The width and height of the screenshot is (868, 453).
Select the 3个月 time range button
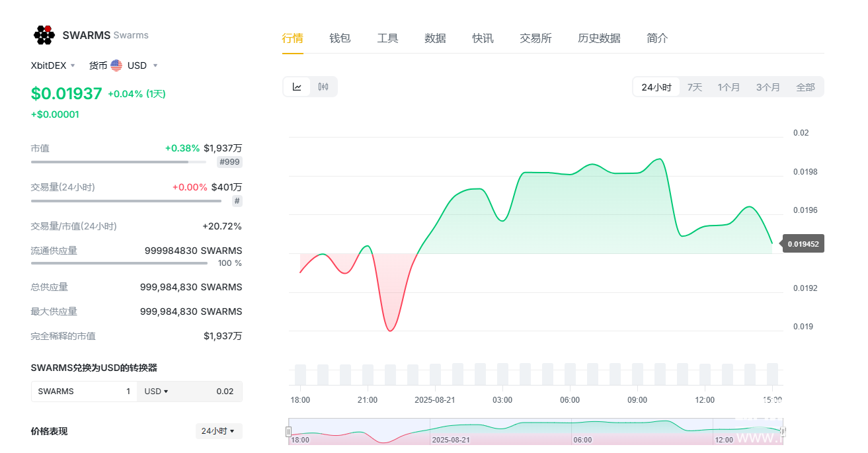(768, 87)
